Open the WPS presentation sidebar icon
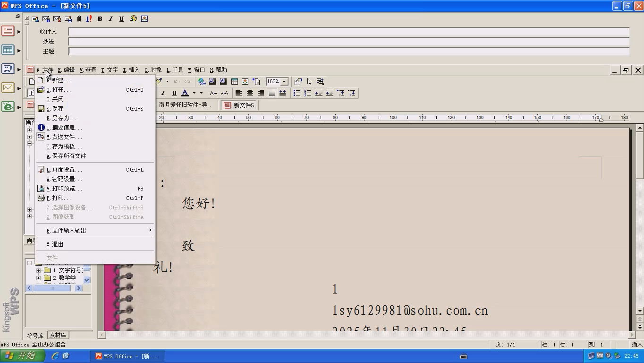Image resolution: width=644 pixels, height=363 pixels. [8, 69]
